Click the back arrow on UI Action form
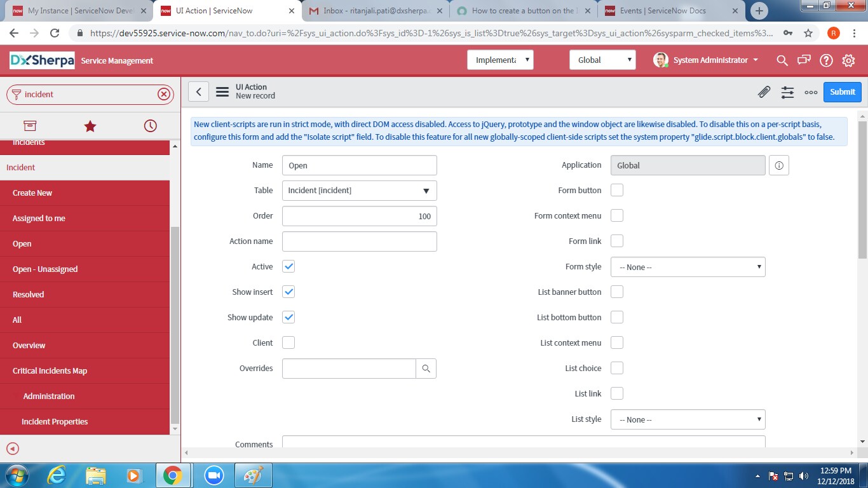Image resolution: width=868 pixels, height=488 pixels. (x=198, y=91)
